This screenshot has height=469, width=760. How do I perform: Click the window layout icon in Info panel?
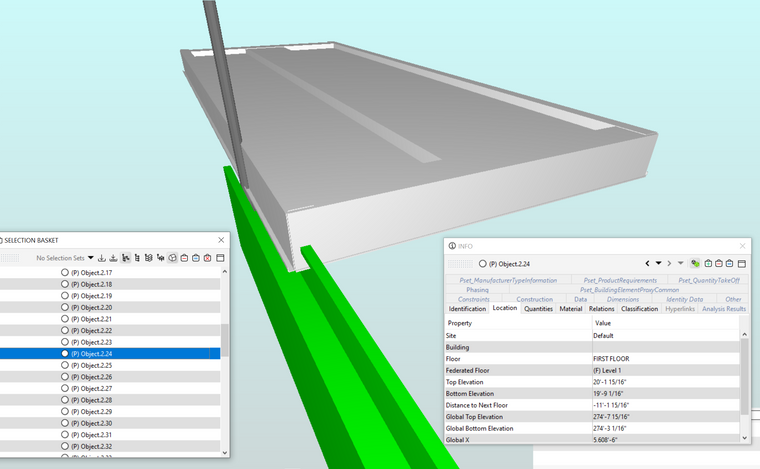click(742, 264)
